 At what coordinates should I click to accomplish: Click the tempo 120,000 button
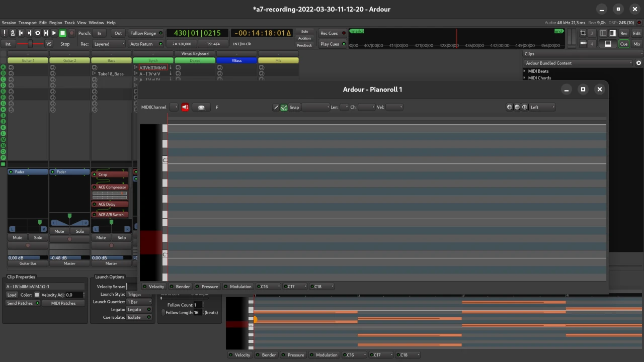182,44
